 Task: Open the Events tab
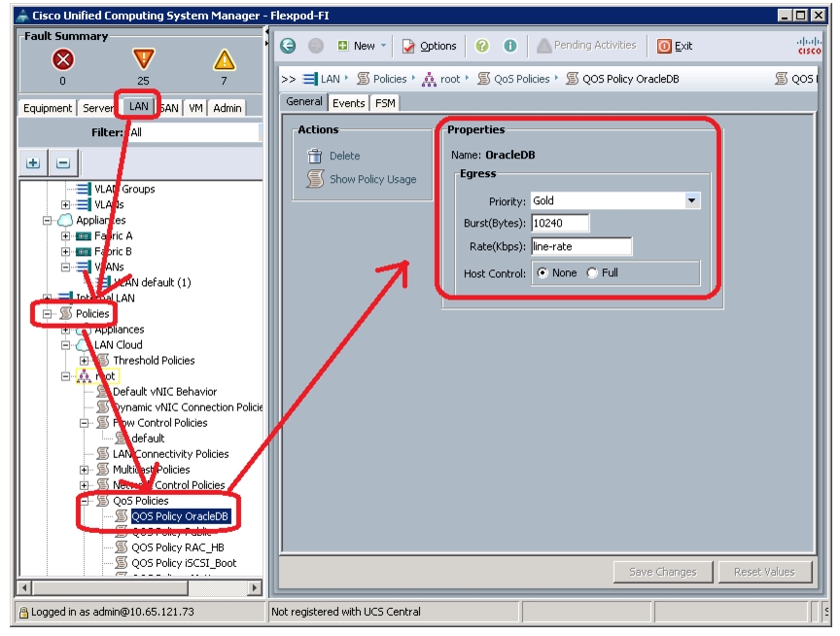tap(348, 103)
